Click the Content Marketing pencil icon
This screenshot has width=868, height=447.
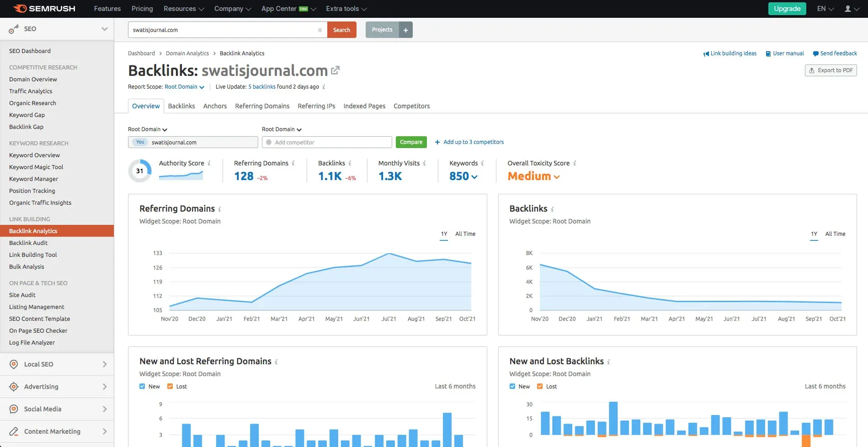tap(14, 431)
